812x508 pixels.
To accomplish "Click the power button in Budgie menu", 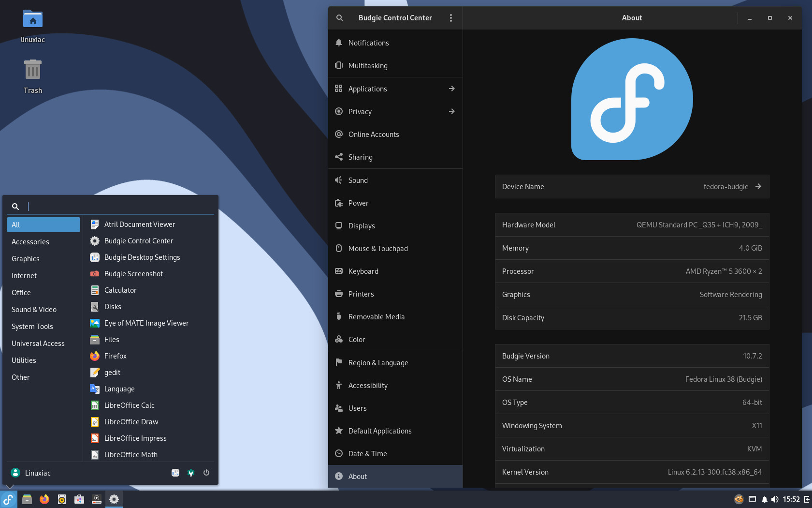I will 206,473.
